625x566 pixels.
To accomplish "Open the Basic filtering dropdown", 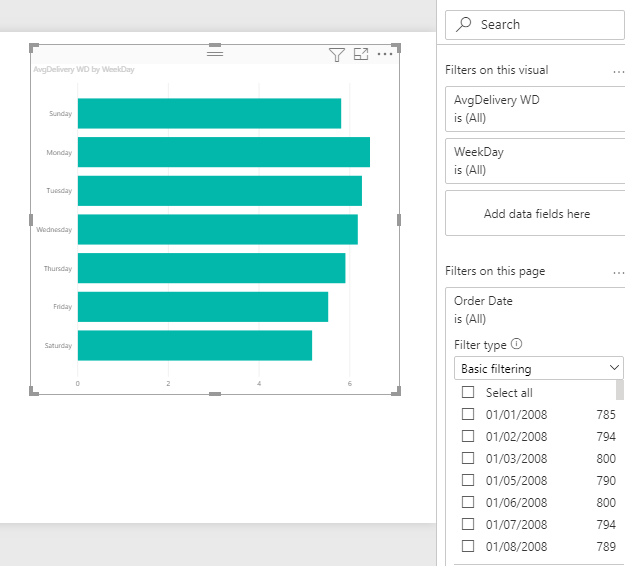I will pos(539,368).
